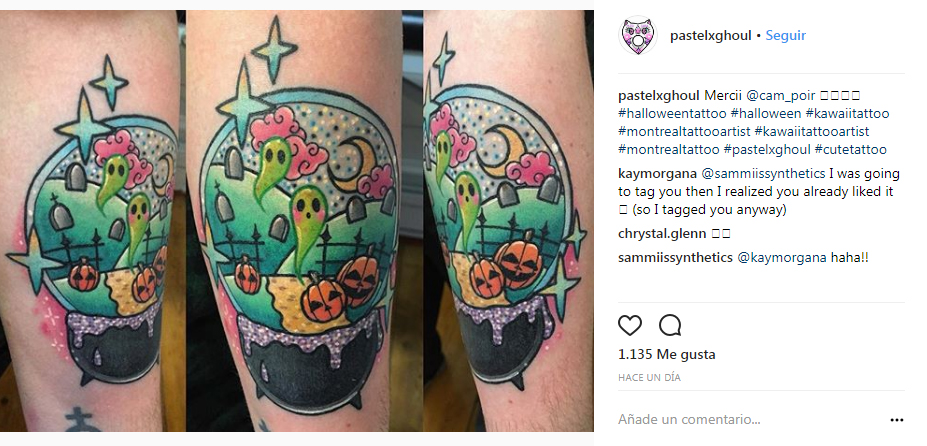Follow pastelxghoul with Seguir link
Image resolution: width=927 pixels, height=446 pixels.
click(786, 35)
